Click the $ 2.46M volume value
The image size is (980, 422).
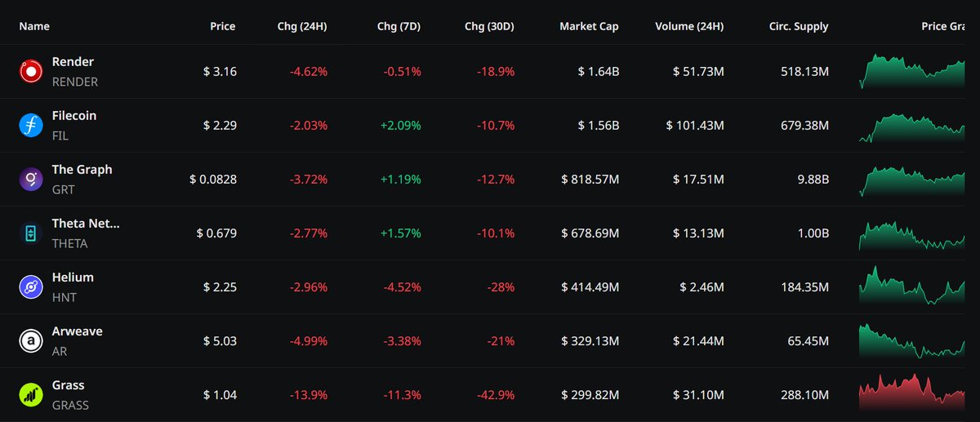coord(702,287)
